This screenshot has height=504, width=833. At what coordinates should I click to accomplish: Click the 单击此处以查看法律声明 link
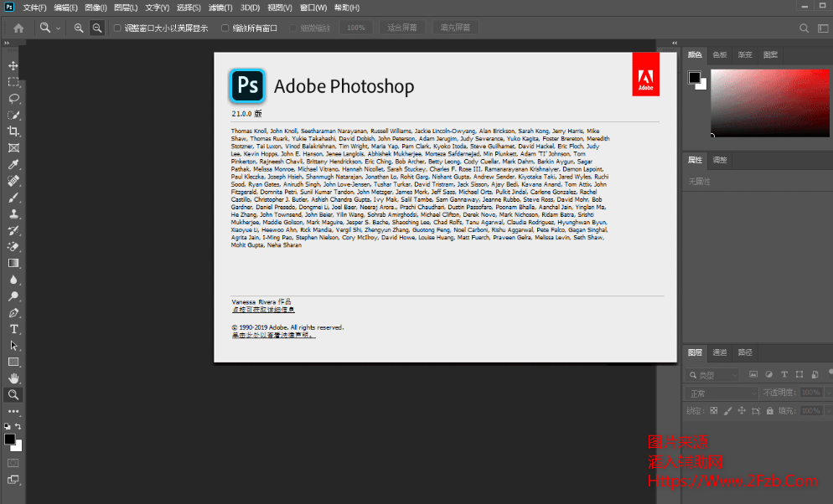coord(273,335)
